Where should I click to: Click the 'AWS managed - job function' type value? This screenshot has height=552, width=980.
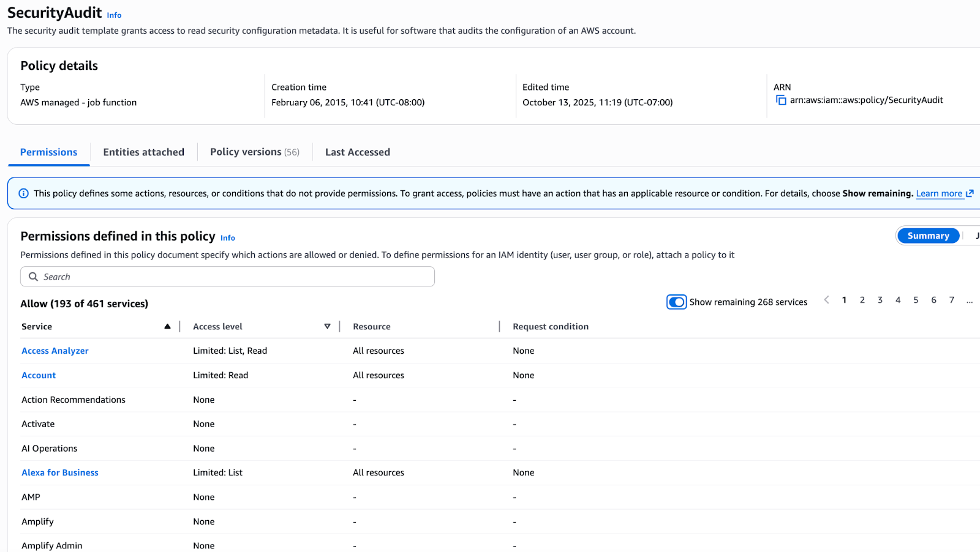click(x=78, y=102)
